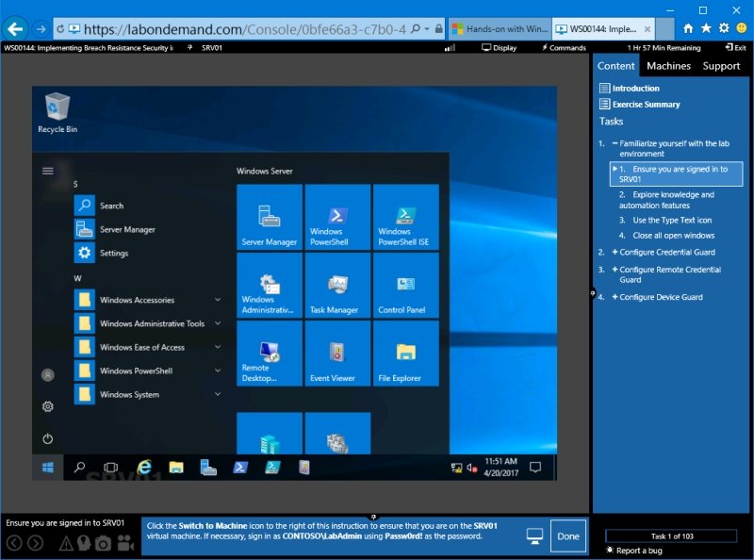Viewport: 754px width, 560px height.
Task: Expand Windows Ease of Access folder
Action: 148,347
